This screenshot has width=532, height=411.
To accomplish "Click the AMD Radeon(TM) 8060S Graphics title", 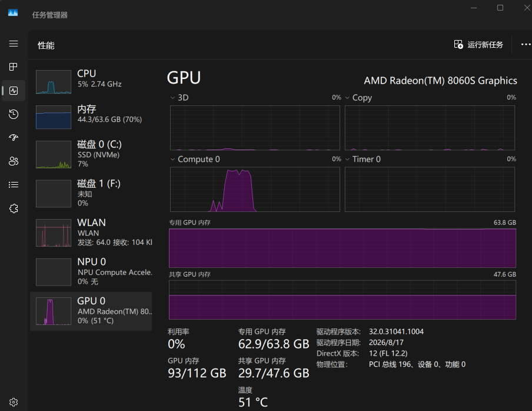I will [440, 81].
